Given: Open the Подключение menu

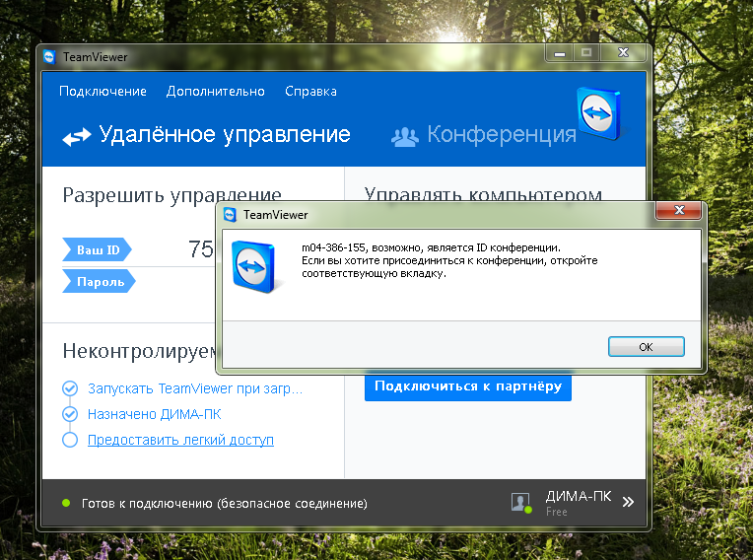Looking at the screenshot, I should tap(103, 92).
